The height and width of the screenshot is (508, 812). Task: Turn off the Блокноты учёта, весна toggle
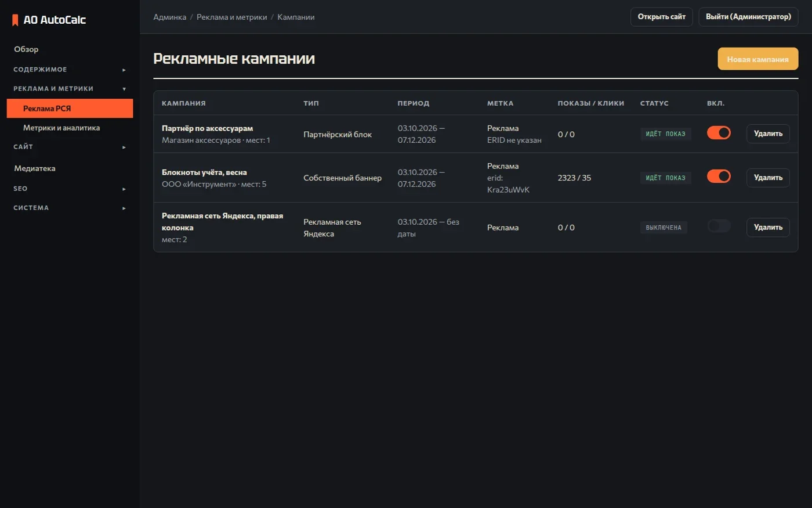[719, 176]
